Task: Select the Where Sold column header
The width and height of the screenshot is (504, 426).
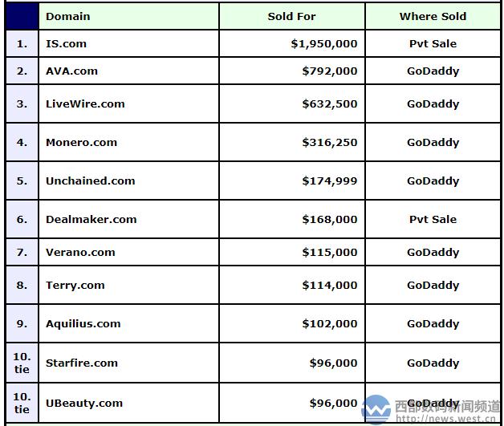Action: pos(433,16)
